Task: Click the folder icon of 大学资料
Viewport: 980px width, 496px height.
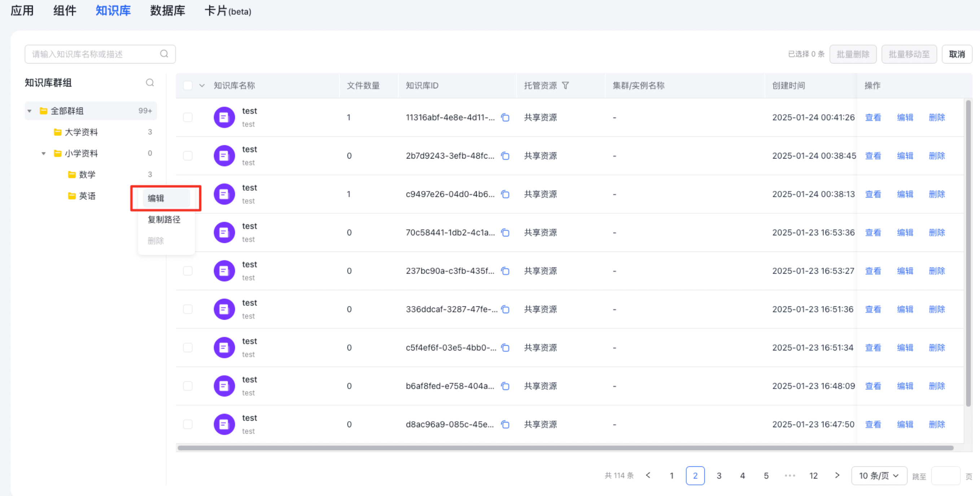Action: (x=57, y=132)
